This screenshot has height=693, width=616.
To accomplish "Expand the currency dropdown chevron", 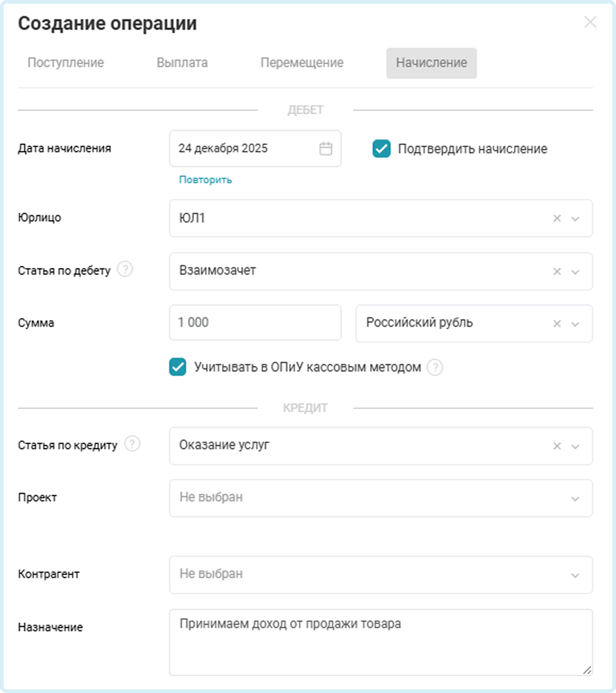I will pos(575,324).
